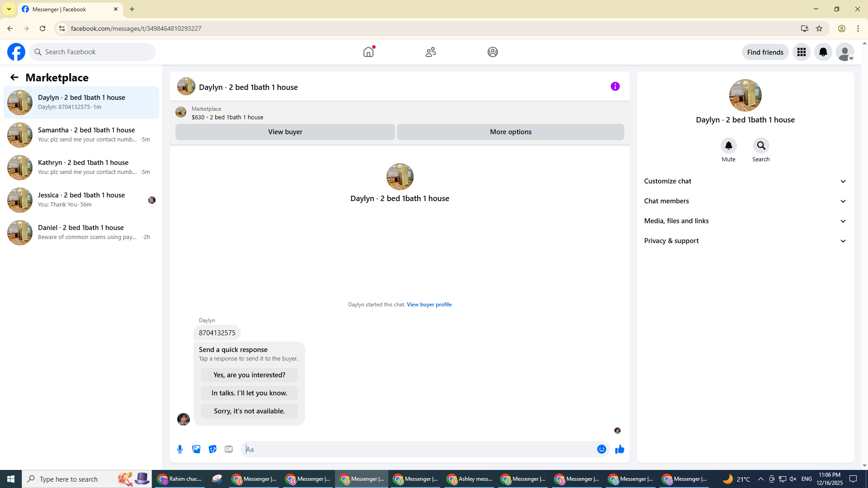This screenshot has height=488, width=868.
Task: Expand Customize chat section
Action: pyautogui.click(x=745, y=181)
